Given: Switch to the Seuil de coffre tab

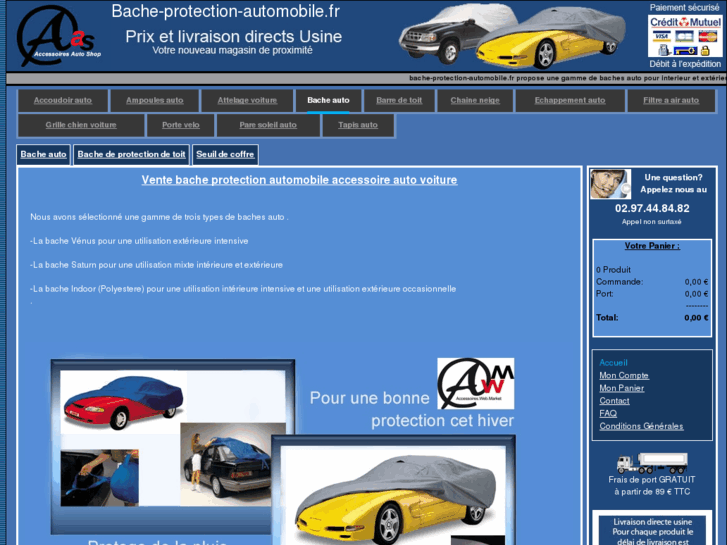Looking at the screenshot, I should (225, 154).
